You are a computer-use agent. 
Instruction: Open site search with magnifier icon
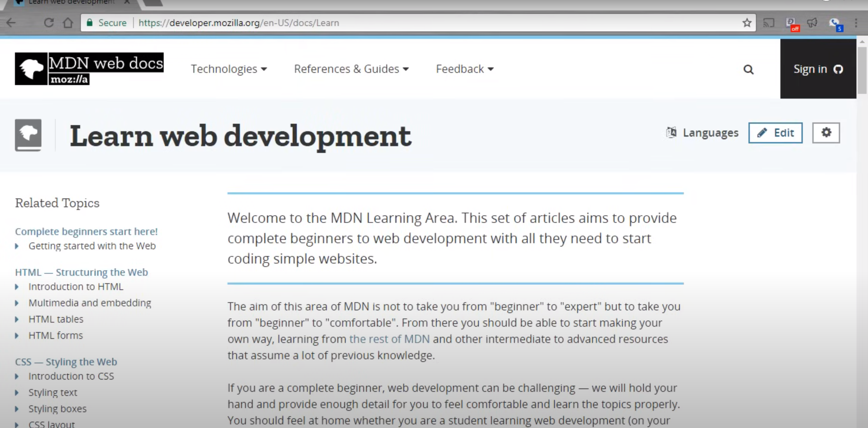click(748, 69)
